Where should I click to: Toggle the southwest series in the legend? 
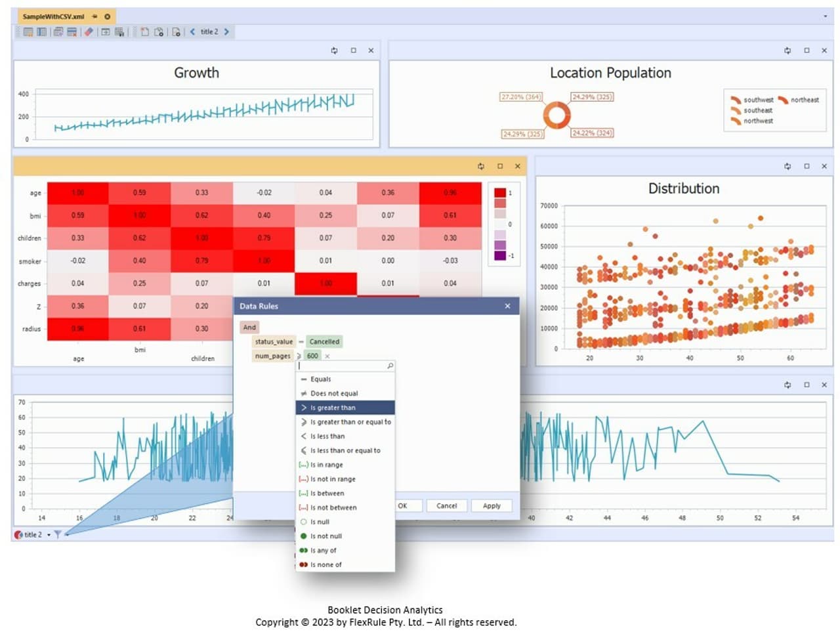click(x=759, y=100)
